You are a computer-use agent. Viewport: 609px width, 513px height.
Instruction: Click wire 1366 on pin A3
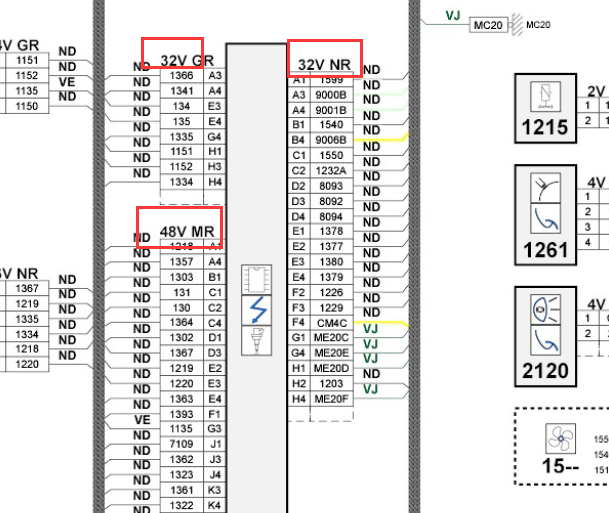(x=182, y=76)
